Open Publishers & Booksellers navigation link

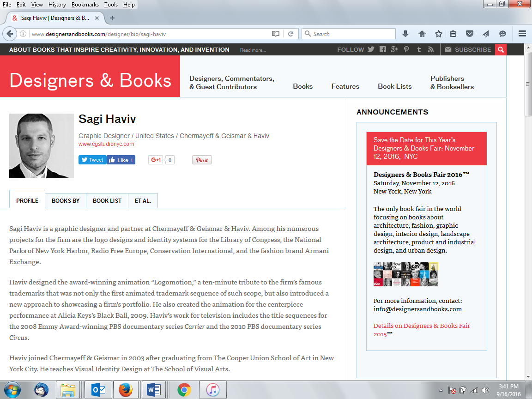(x=452, y=83)
